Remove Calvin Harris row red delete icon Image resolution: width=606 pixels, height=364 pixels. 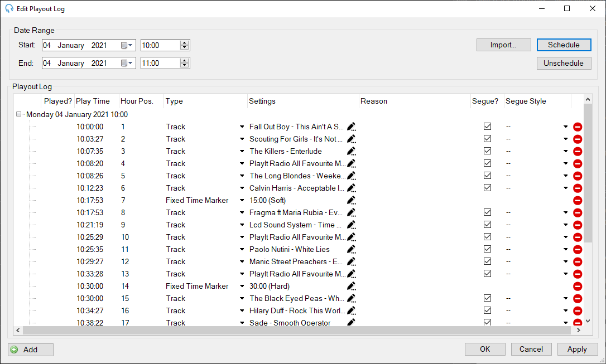pos(578,188)
